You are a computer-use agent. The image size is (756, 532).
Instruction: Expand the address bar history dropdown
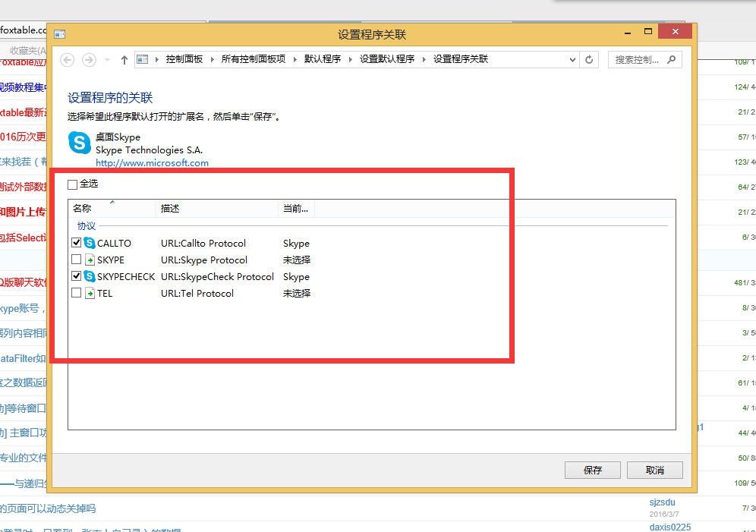[572, 60]
